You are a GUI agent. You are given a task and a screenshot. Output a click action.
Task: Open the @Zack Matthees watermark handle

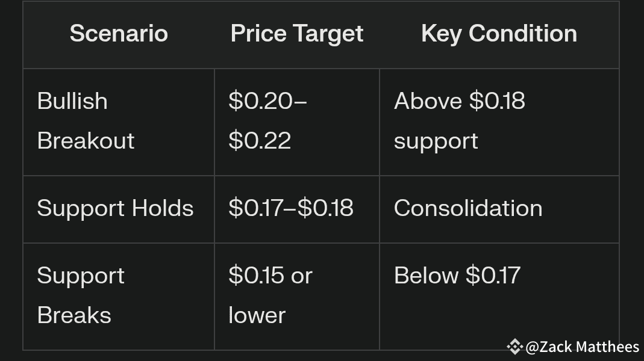582,347
